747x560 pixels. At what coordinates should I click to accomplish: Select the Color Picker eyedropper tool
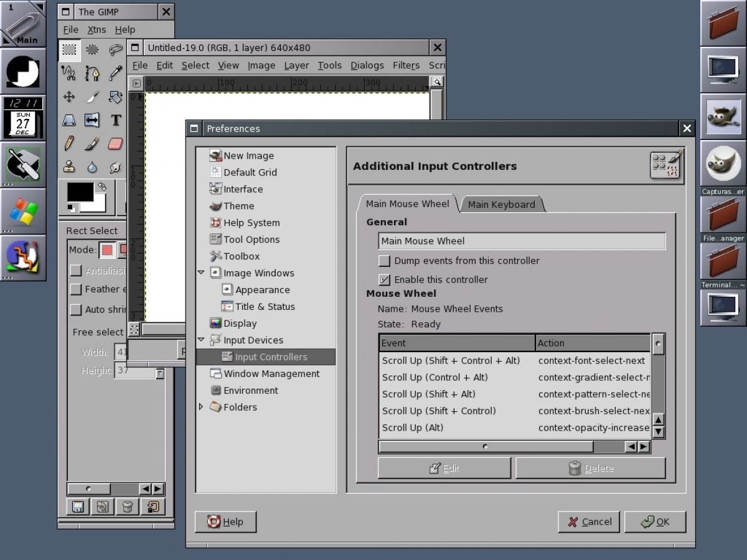point(115,73)
